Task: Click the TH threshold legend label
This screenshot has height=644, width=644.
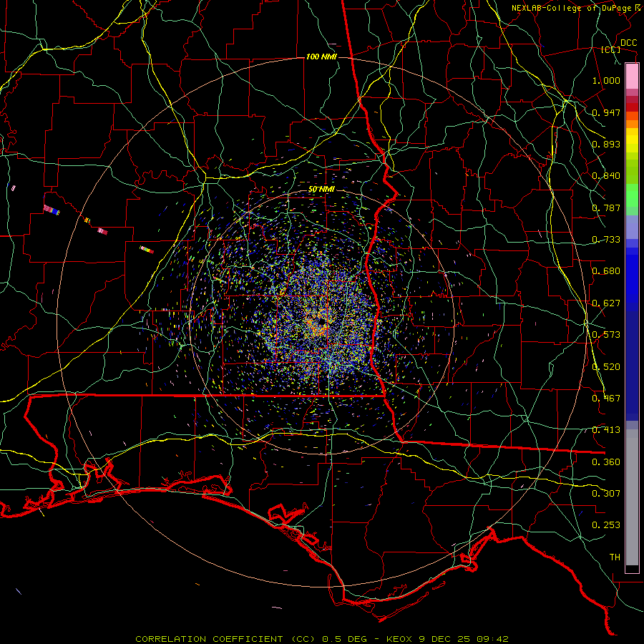Action: click(615, 557)
